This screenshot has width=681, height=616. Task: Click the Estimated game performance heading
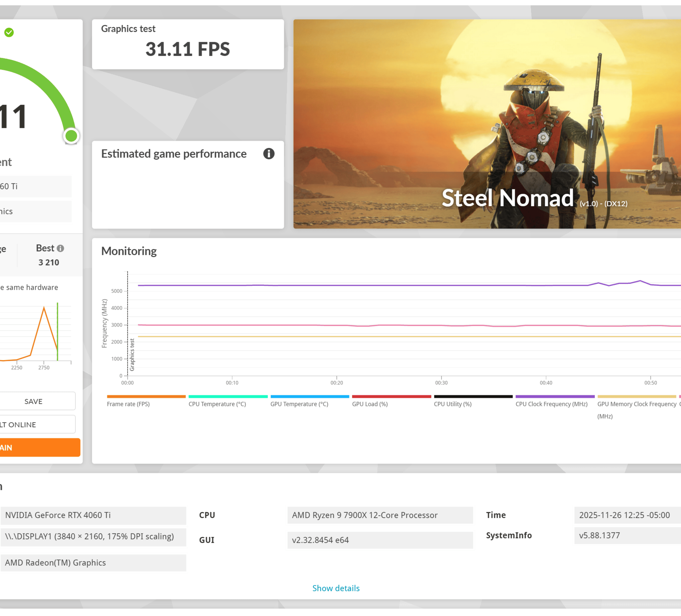coord(174,154)
